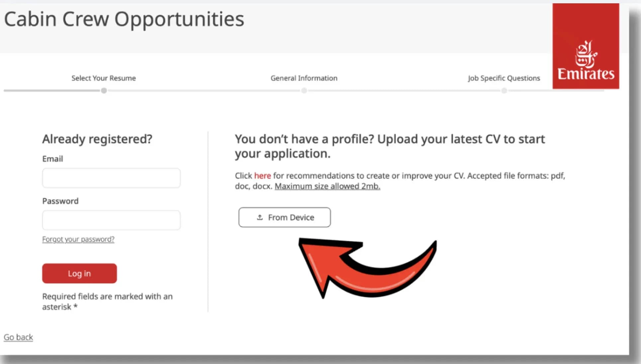The width and height of the screenshot is (641, 364).
Task: Click the General Information step dot
Action: pos(304,91)
